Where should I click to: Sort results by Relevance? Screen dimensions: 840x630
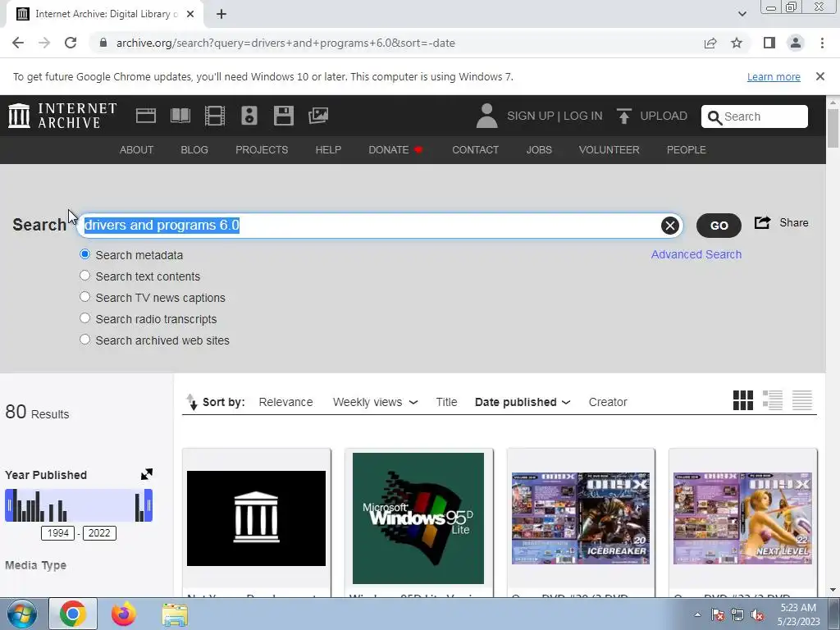tap(285, 402)
